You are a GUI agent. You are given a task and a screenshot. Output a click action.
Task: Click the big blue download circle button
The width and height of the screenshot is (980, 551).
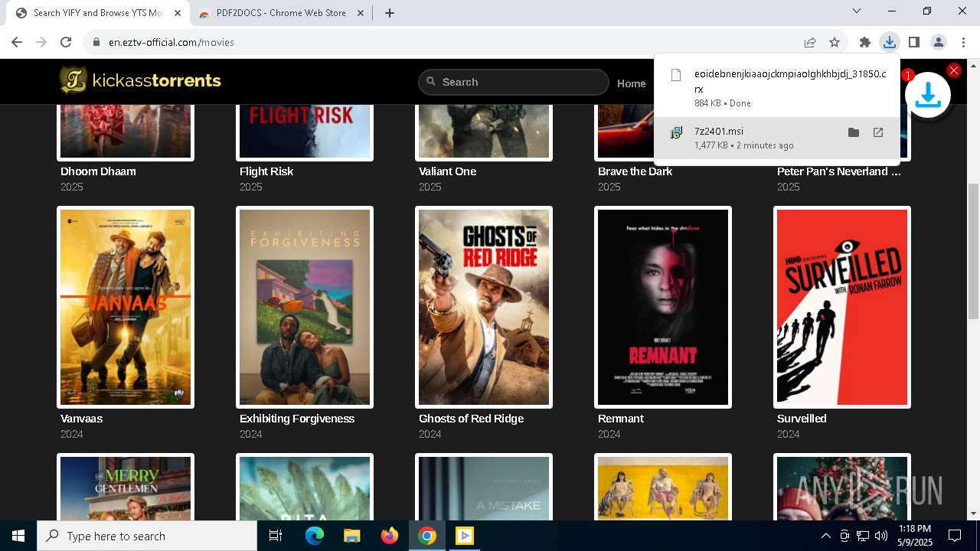(x=928, y=95)
